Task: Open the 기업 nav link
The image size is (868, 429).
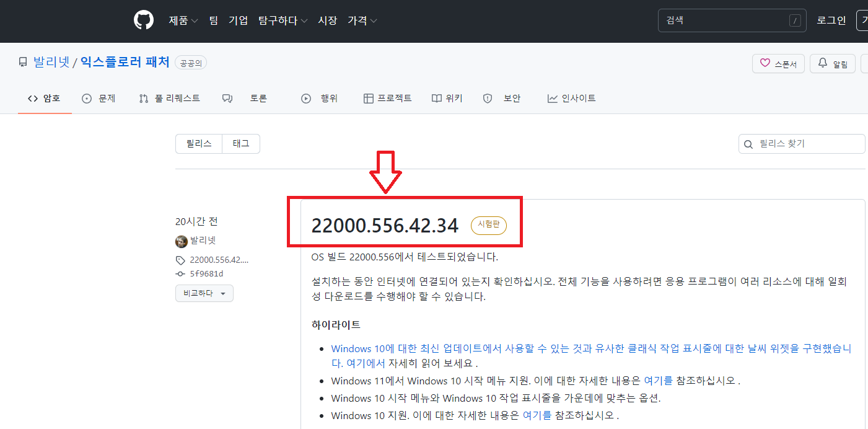Action: (x=238, y=20)
